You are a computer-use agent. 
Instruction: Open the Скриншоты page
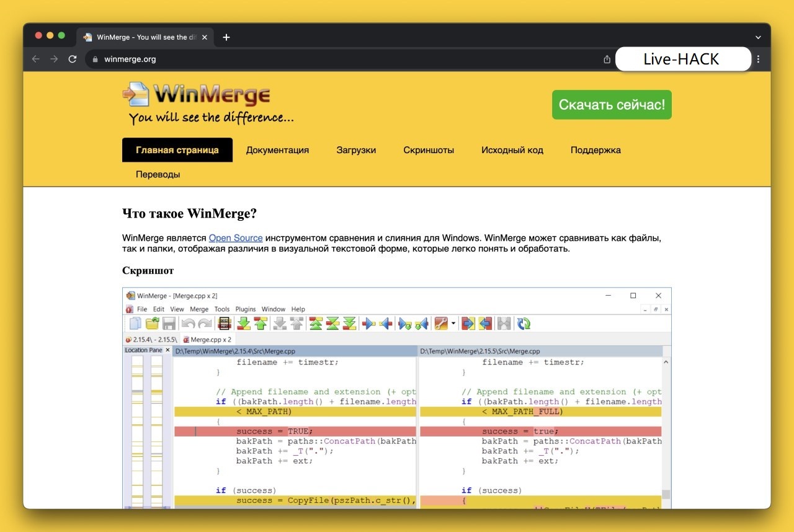[429, 150]
